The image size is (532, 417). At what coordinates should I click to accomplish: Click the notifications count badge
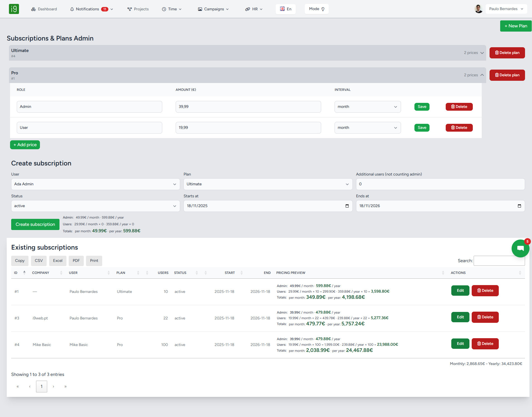tap(105, 9)
